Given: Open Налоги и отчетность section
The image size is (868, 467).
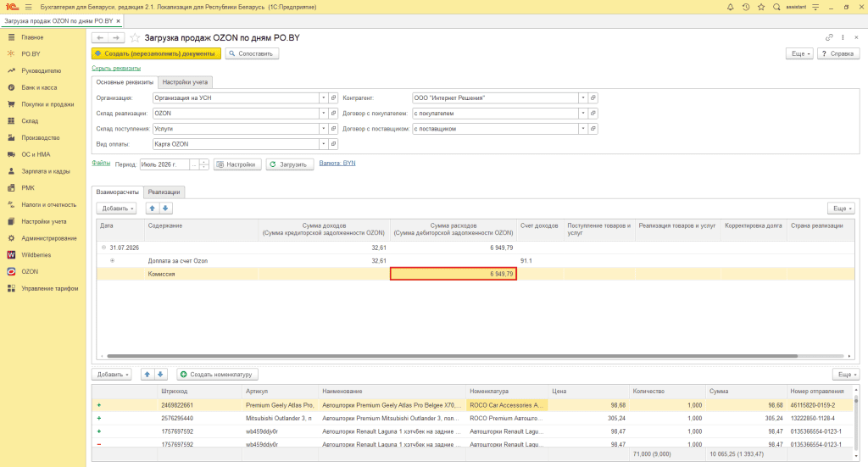Looking at the screenshot, I should (48, 205).
